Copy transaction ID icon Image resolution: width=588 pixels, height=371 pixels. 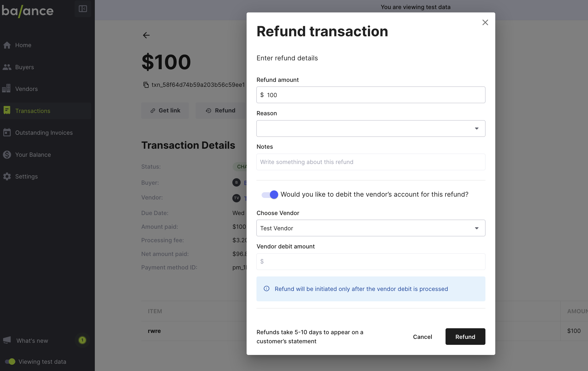pos(146,85)
